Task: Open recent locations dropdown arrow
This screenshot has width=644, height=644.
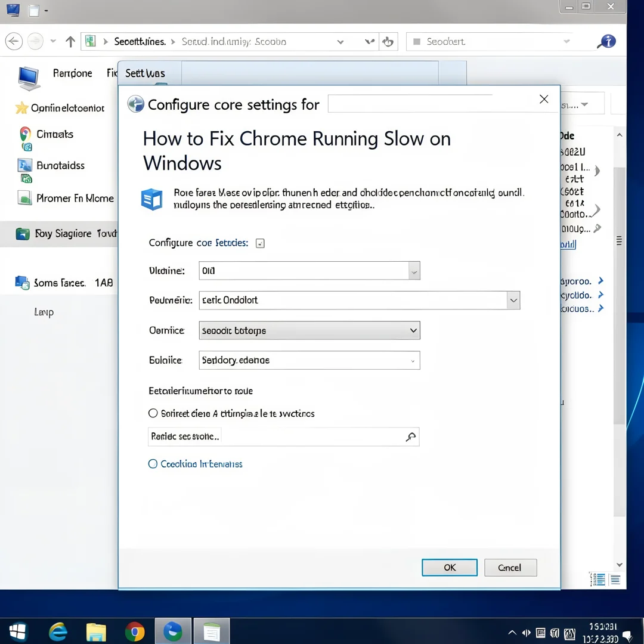Action: tap(53, 41)
